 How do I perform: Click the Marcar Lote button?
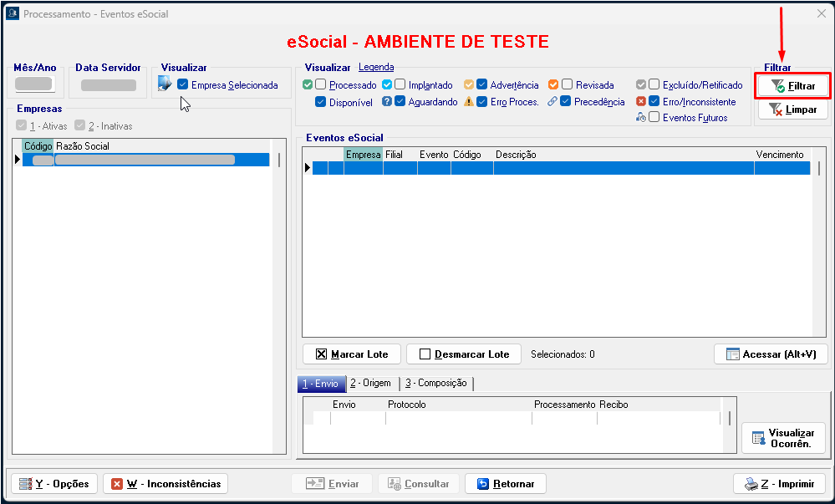[x=351, y=354]
